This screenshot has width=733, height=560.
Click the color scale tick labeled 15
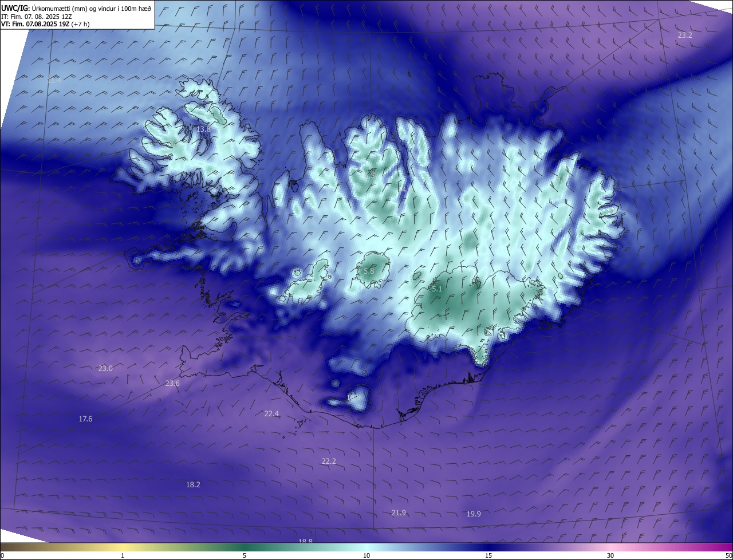(x=488, y=555)
